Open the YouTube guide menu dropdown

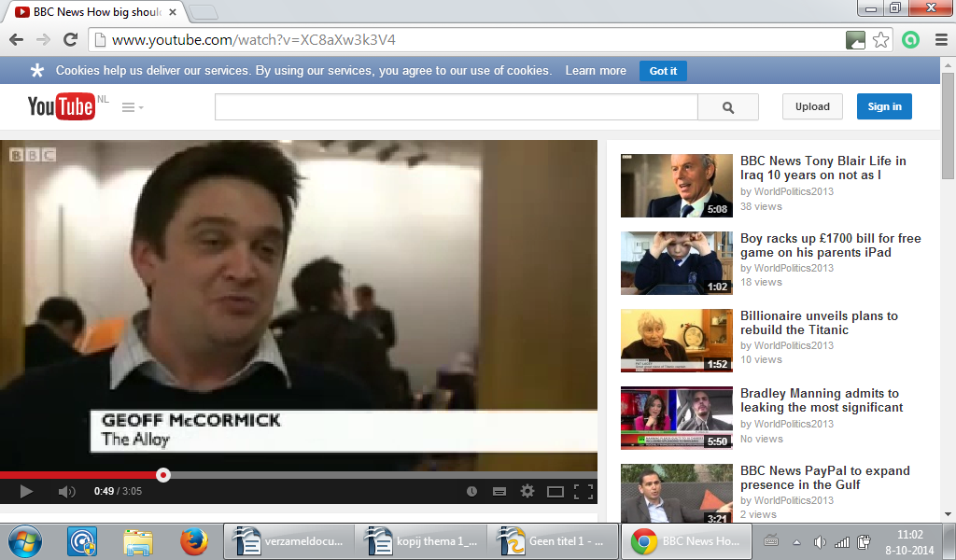133,107
